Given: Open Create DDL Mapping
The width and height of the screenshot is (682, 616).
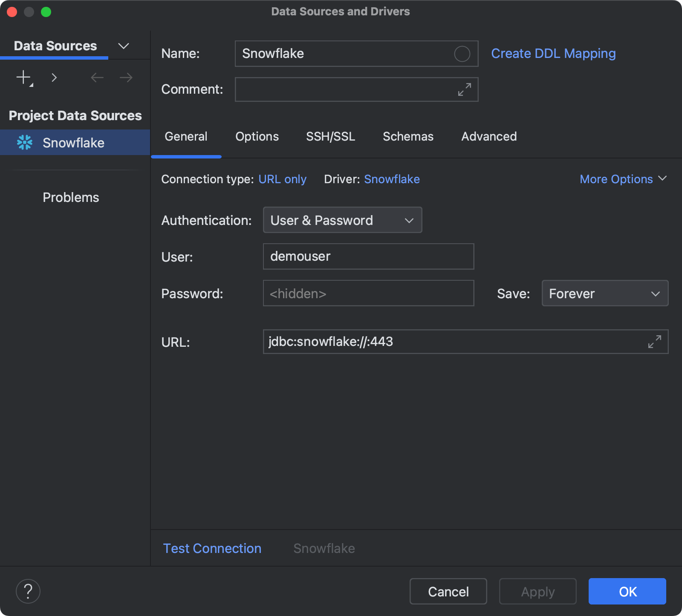Looking at the screenshot, I should (x=553, y=53).
